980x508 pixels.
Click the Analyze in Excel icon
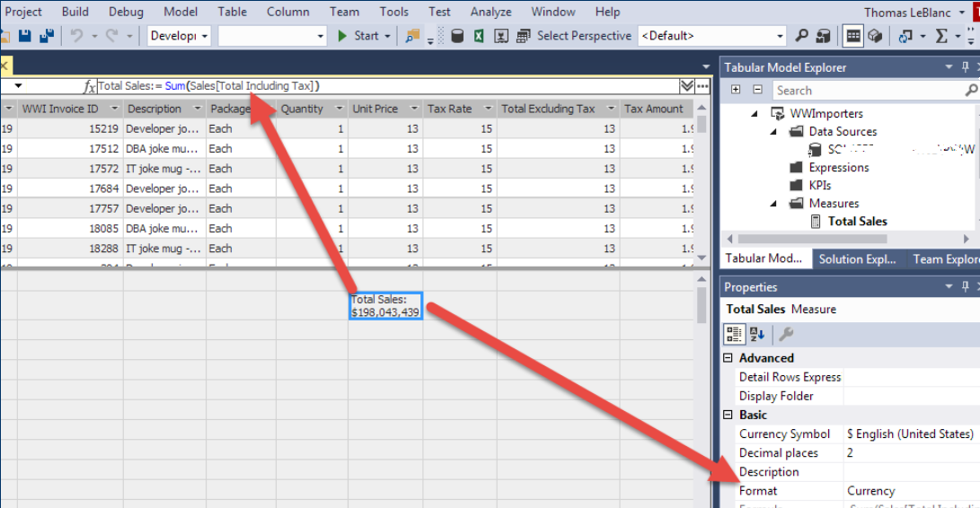tap(479, 36)
